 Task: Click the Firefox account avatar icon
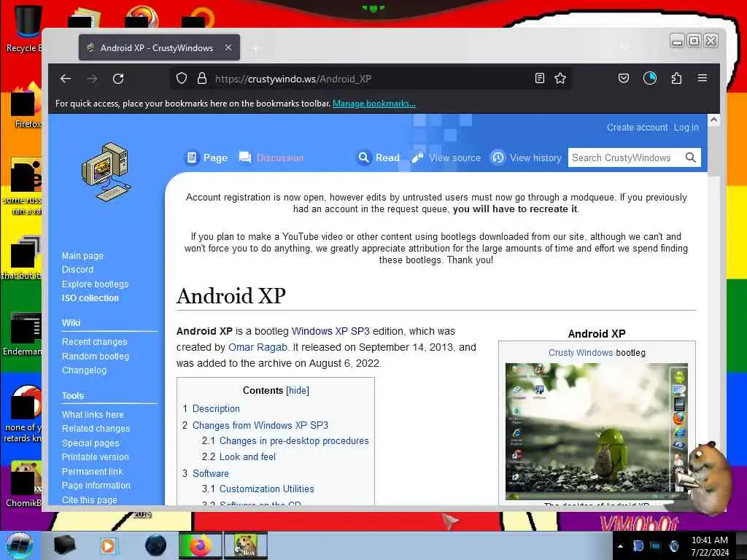[650, 78]
